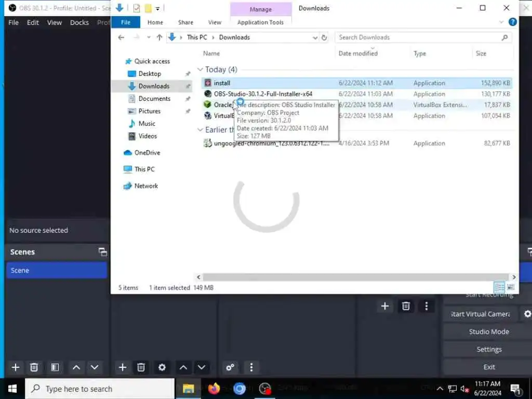Viewport: 532px width, 399px height.
Task: Collapse the Earlier this group header
Action: pyautogui.click(x=200, y=129)
